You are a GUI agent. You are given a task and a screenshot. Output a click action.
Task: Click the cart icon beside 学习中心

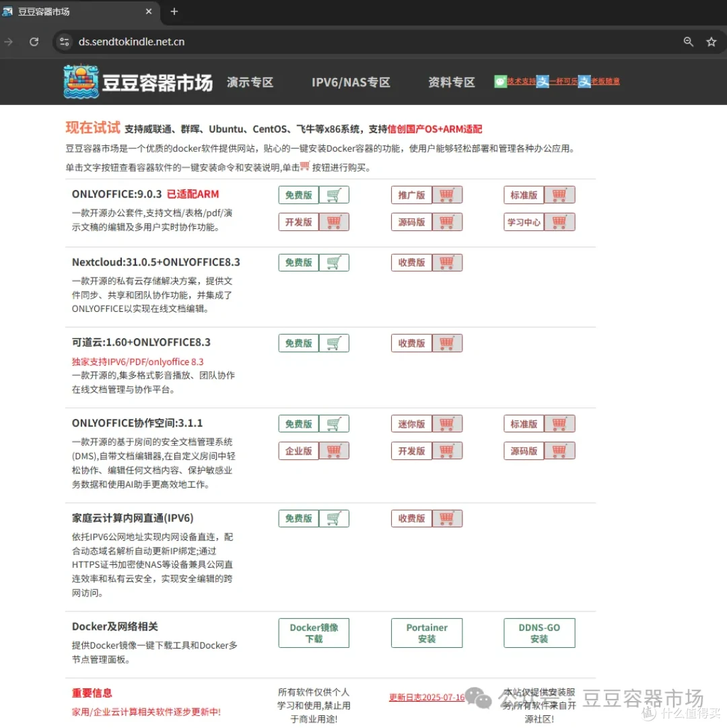[x=559, y=222]
